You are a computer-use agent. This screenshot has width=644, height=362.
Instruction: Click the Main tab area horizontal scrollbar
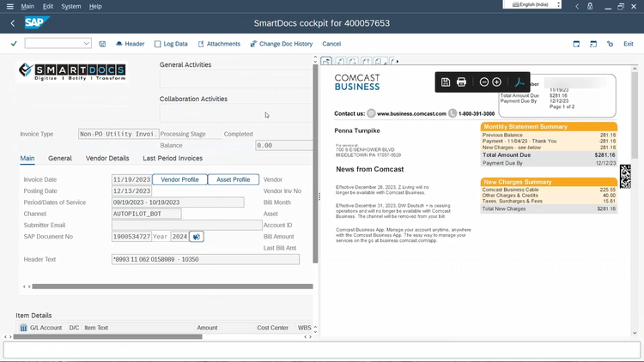(173, 287)
